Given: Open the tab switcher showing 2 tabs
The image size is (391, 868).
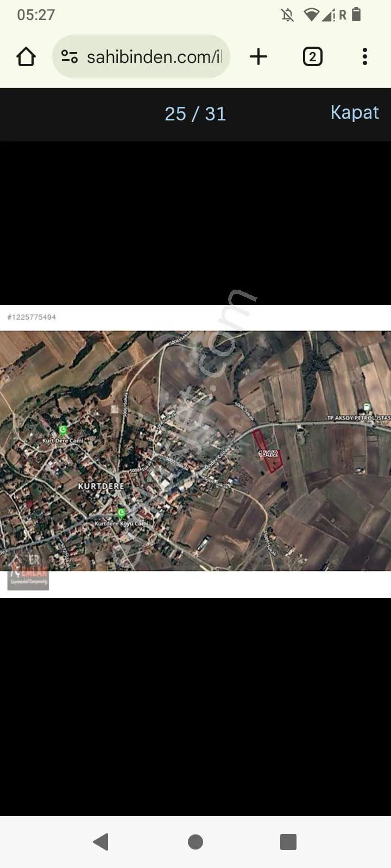Looking at the screenshot, I should click(312, 56).
